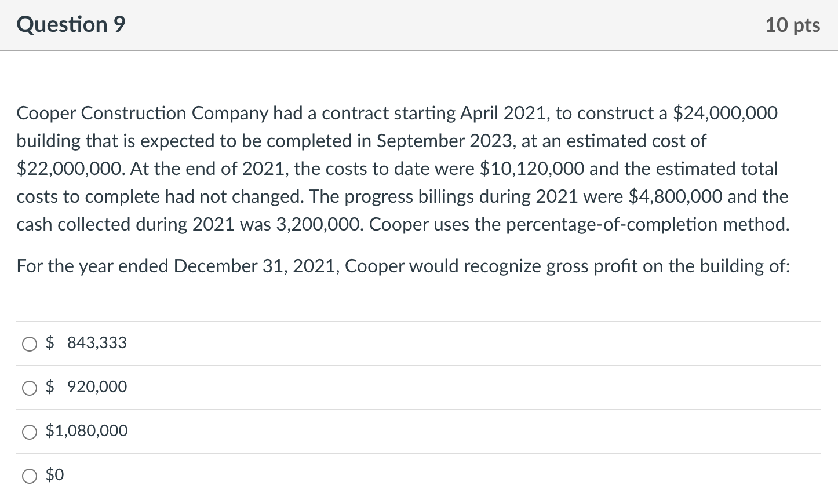Click the "Cooper Construction Company" name
The image size is (838, 504).
click(x=142, y=113)
